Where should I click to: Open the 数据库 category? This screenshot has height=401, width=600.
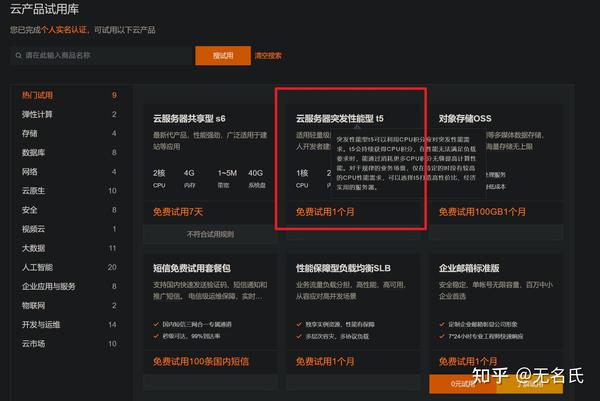point(33,153)
